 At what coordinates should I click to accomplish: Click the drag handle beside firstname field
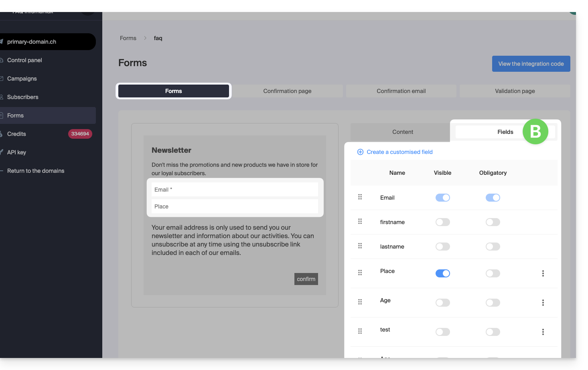click(360, 221)
